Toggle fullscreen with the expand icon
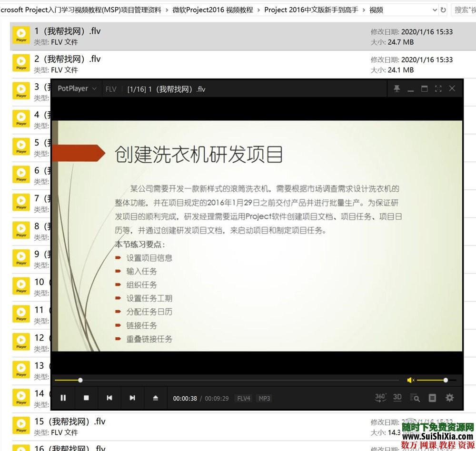476x451 pixels. click(438, 88)
